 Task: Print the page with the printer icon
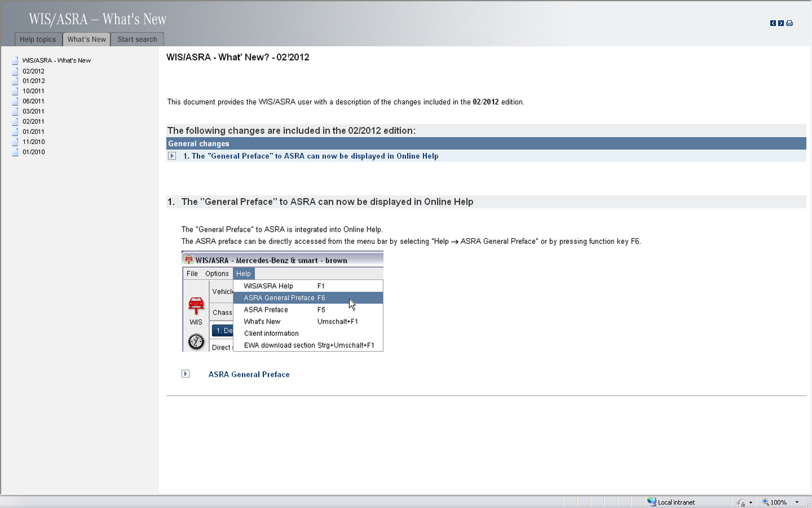(x=789, y=23)
